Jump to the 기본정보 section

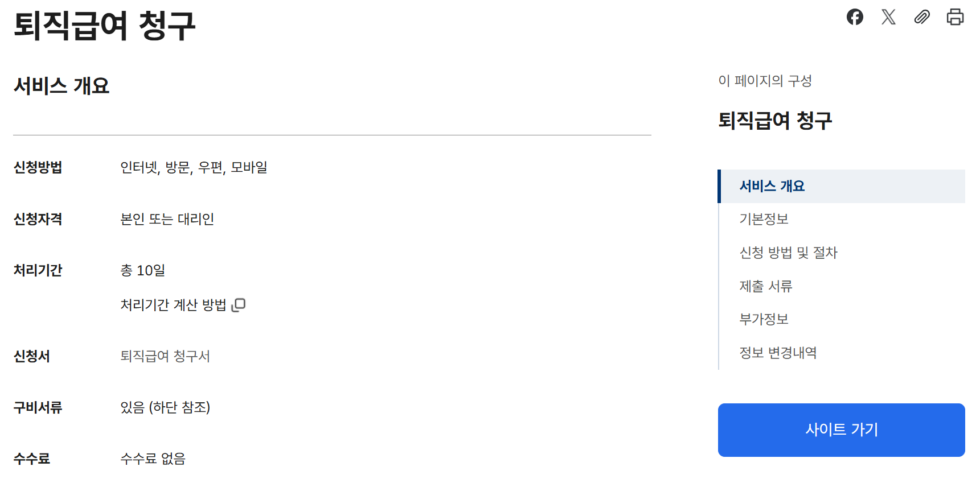click(764, 219)
